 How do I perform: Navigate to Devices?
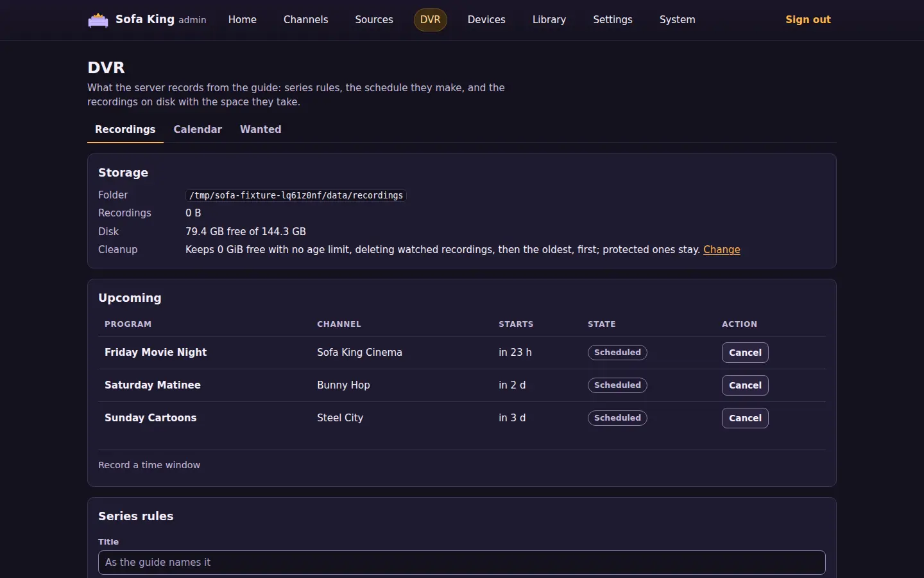[486, 20]
